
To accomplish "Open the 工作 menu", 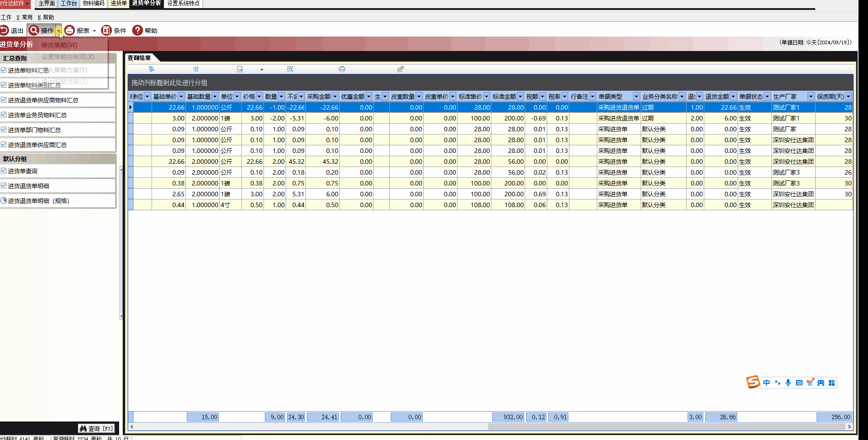I will 6,17.
